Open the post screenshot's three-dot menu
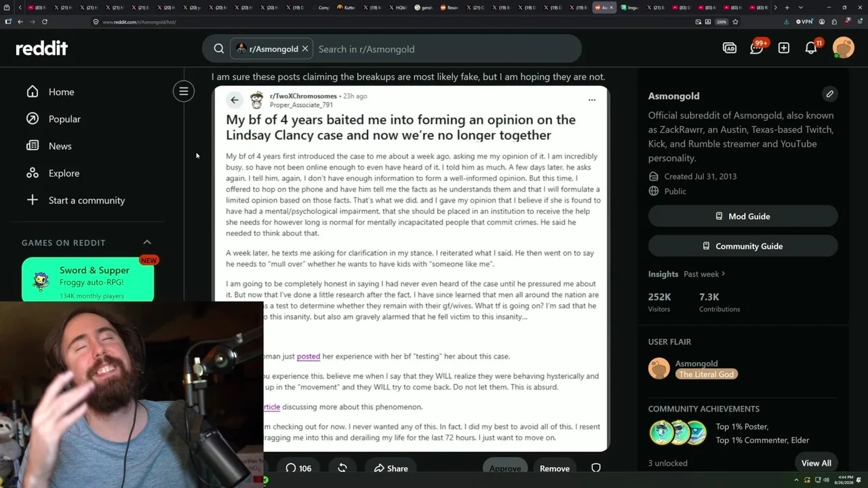Image resolution: width=868 pixels, height=488 pixels. pos(592,100)
